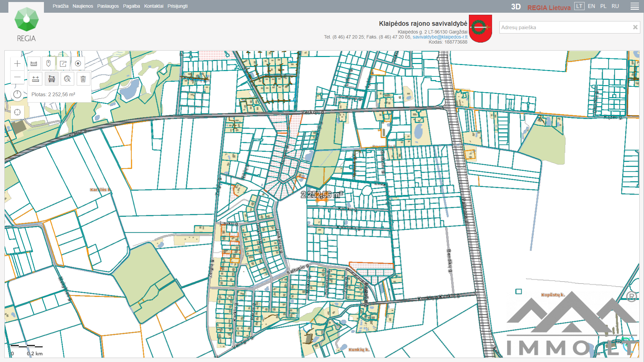The width and height of the screenshot is (644, 362).
Task: Clear the address search field
Action: [x=635, y=27]
